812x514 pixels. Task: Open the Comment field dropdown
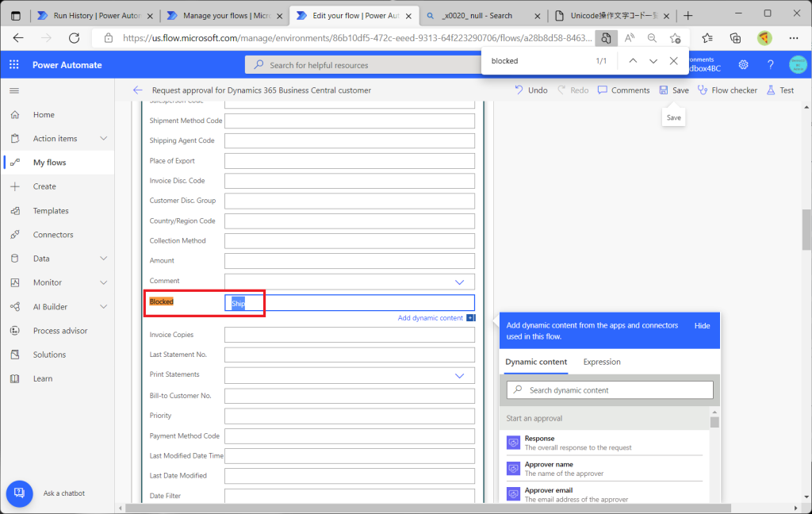tap(459, 282)
